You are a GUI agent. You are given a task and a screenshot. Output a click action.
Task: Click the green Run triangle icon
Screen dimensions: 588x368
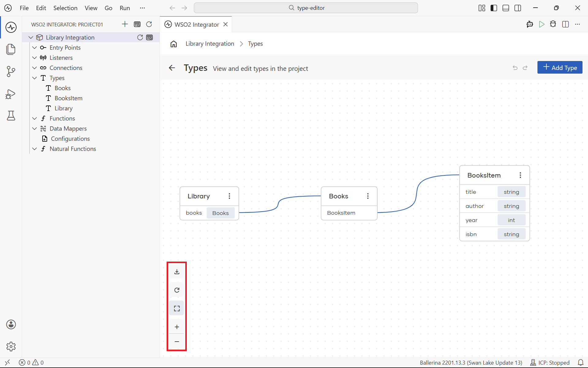[542, 24]
